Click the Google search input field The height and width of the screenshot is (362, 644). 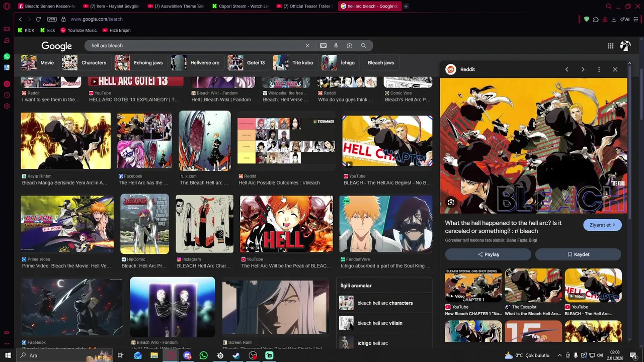(x=196, y=45)
